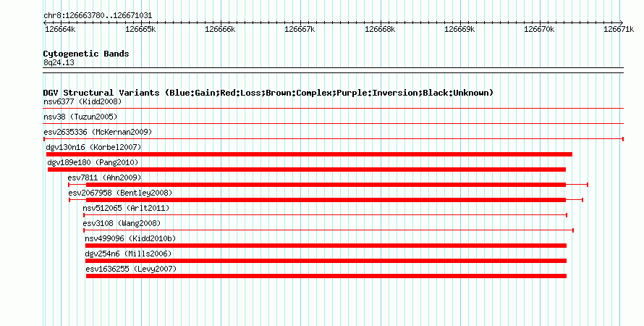
Task: Click the thin red line of nsv38
Action: [334, 124]
